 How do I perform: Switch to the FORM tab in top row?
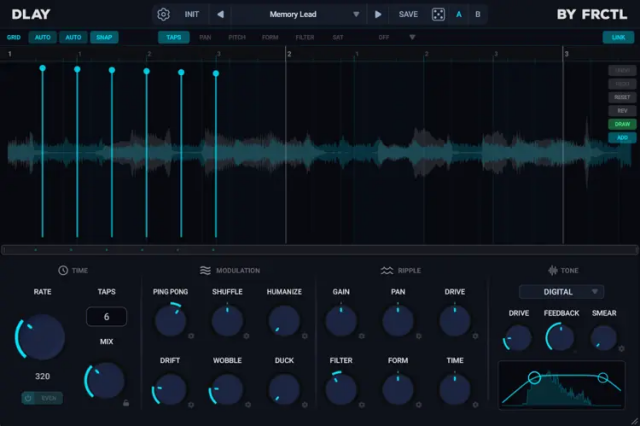point(270,37)
